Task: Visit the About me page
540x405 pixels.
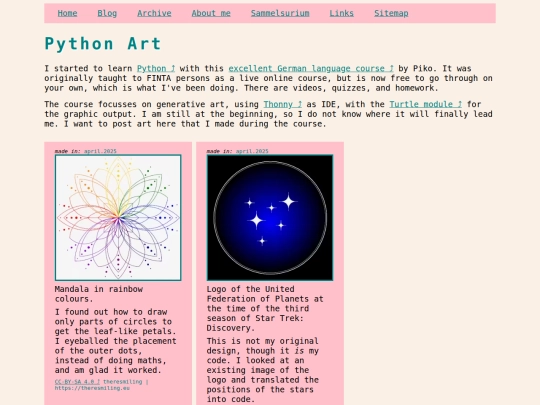Action: click(x=211, y=13)
